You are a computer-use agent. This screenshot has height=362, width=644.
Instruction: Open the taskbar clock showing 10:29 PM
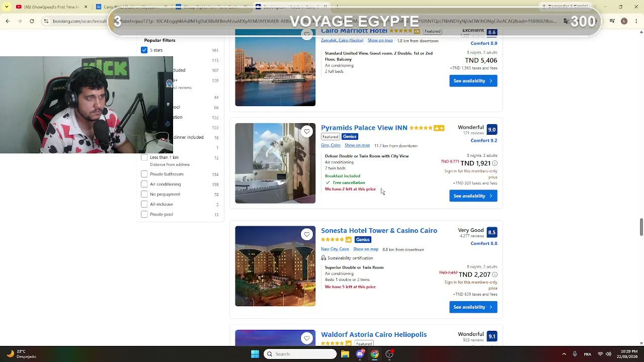click(x=627, y=354)
